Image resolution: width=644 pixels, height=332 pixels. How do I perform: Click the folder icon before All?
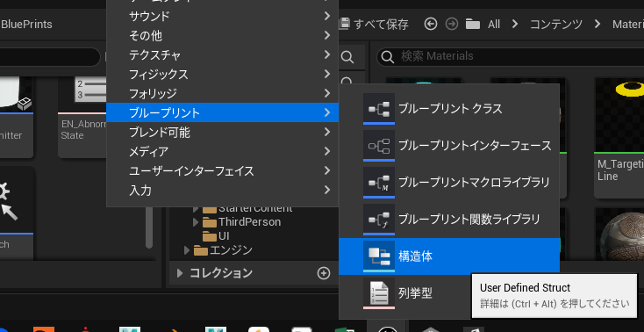click(x=473, y=25)
